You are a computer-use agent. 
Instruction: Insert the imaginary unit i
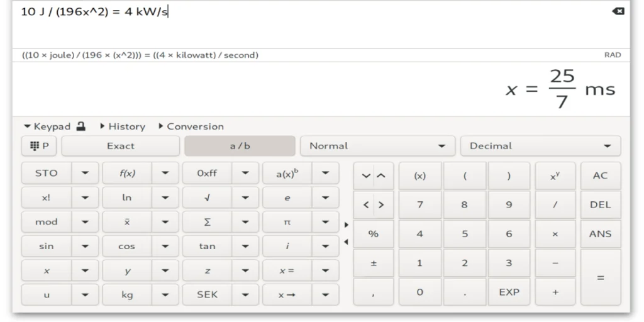287,246
